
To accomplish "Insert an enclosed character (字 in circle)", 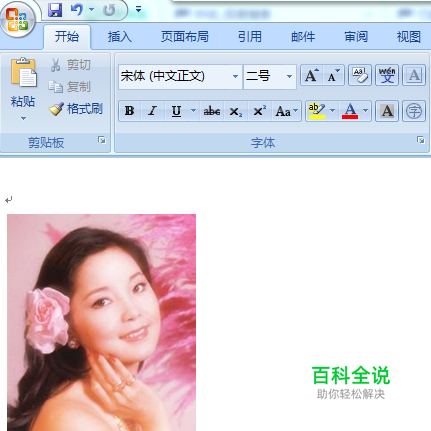I will [x=414, y=111].
